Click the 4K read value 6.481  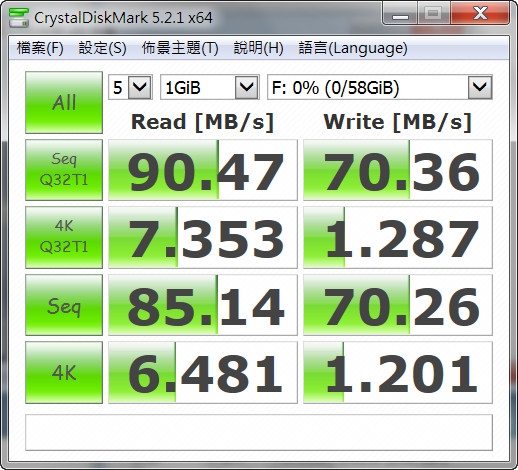click(203, 373)
